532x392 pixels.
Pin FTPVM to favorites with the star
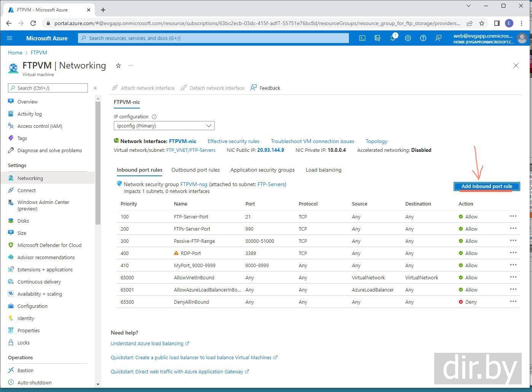coord(118,66)
